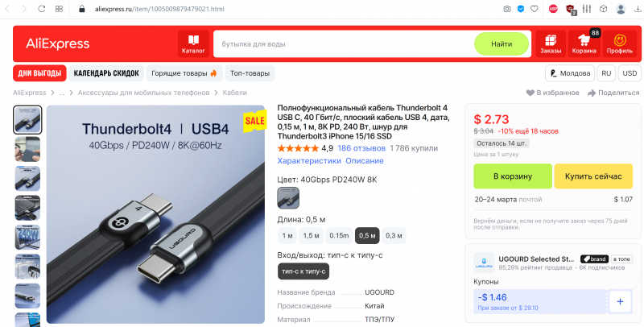Select the 1 м length option
Image resolution: width=644 pixels, height=327 pixels.
pos(287,235)
